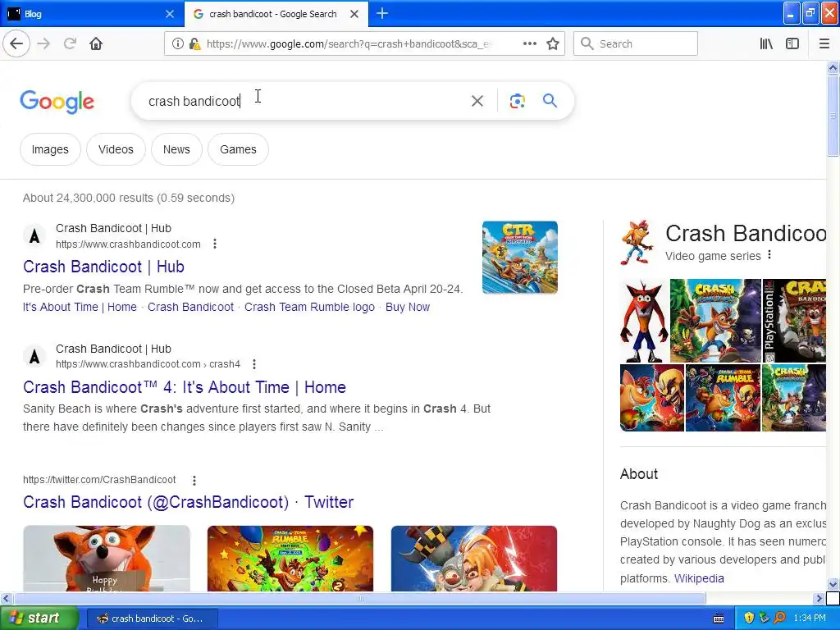Search by image using the camera lens icon
Screen dimensions: 840x630
(x=517, y=101)
